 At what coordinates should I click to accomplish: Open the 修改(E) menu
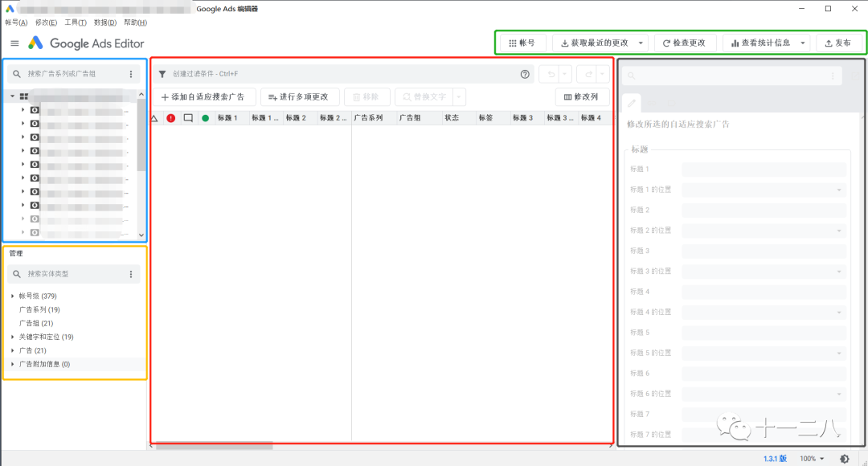tap(46, 22)
